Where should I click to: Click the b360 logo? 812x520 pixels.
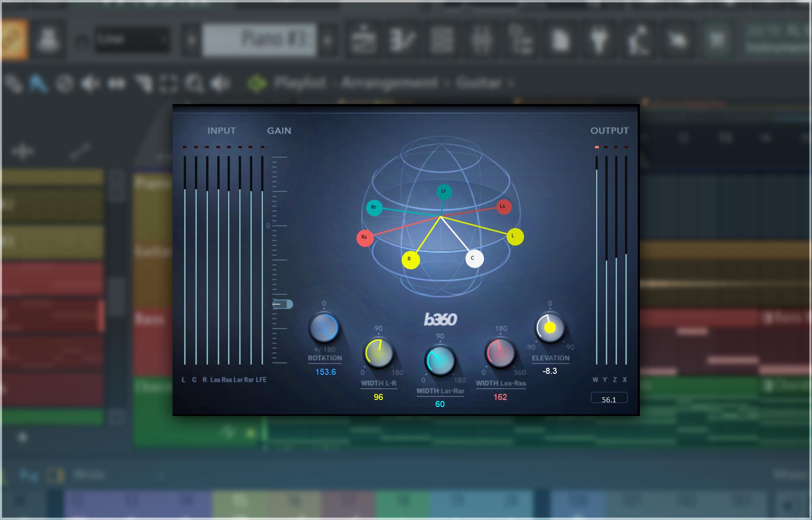(440, 320)
